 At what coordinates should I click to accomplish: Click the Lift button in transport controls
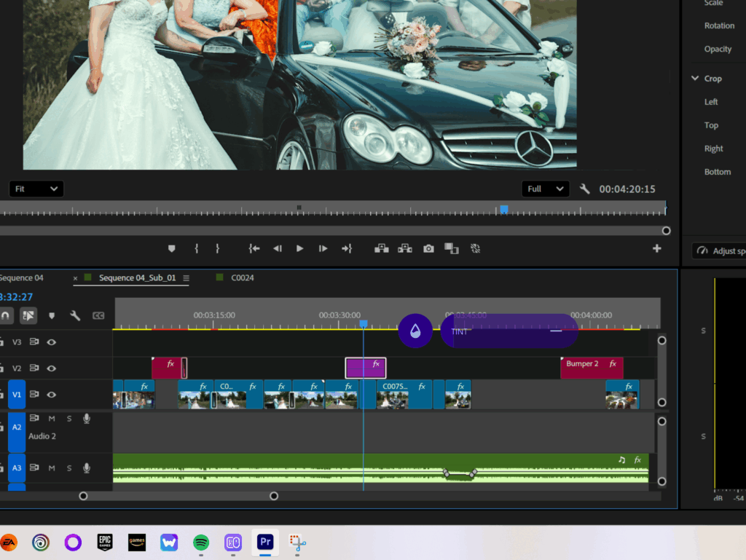381,248
